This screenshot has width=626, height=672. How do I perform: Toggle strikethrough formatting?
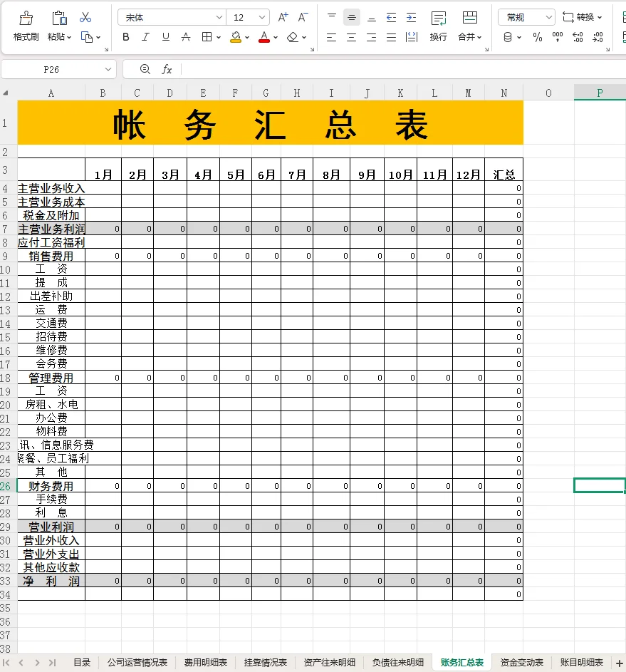(186, 37)
